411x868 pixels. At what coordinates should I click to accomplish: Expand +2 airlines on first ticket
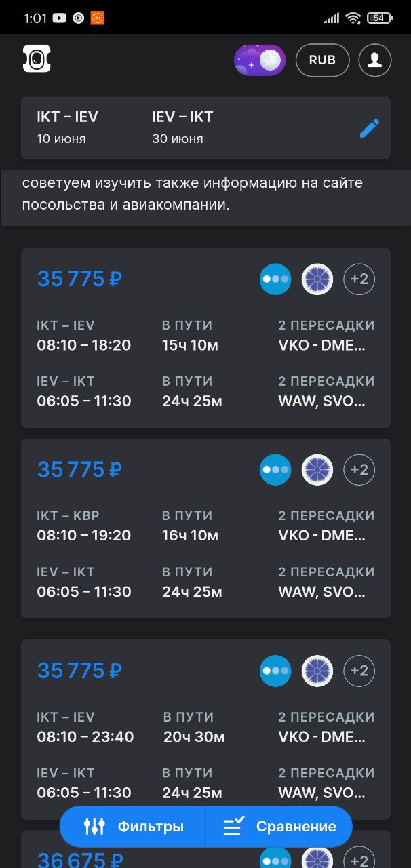click(x=359, y=279)
